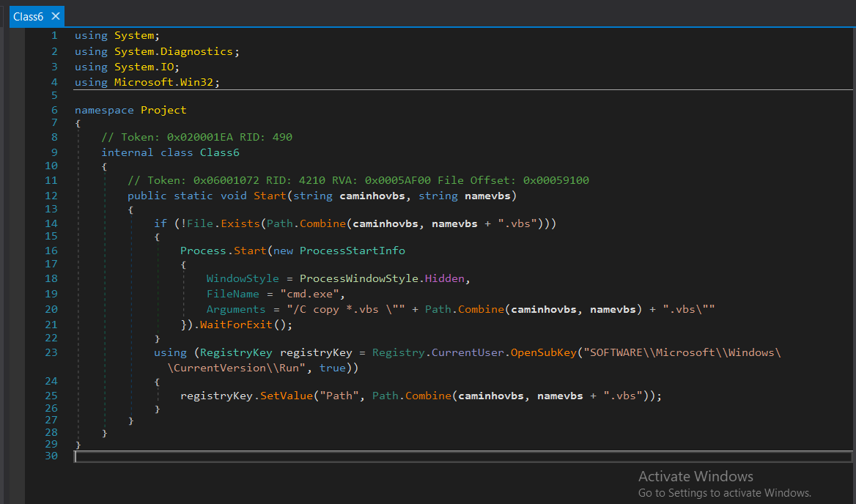Click the 'Start' method name on line 12
The image size is (856, 504).
tap(270, 196)
